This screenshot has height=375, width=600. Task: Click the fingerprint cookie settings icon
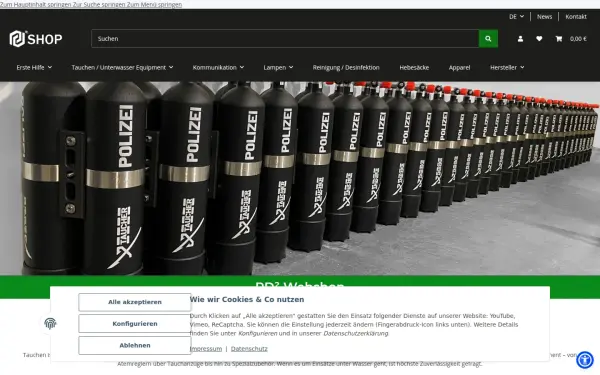coord(50,323)
